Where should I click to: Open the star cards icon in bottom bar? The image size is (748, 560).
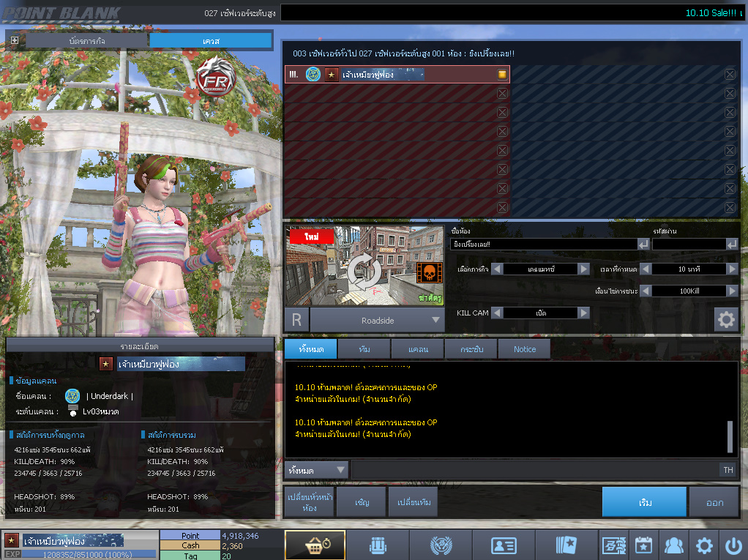pyautogui.click(x=566, y=545)
